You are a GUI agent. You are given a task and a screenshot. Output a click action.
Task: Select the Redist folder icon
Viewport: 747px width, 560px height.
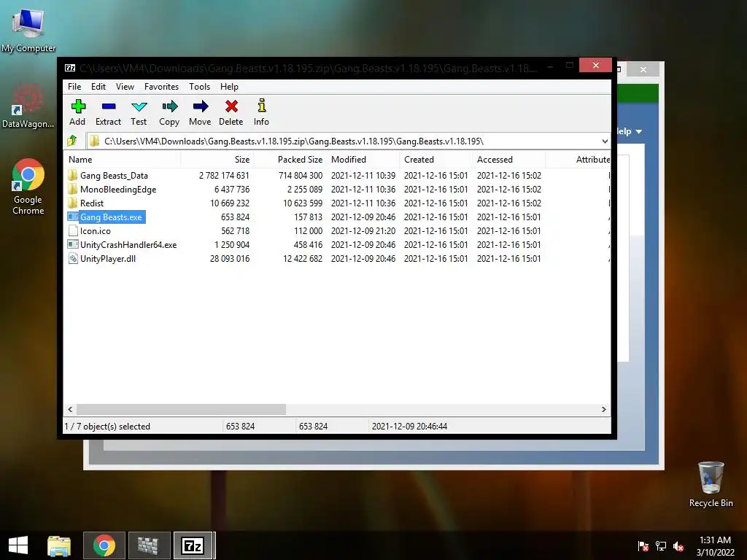[x=72, y=203]
